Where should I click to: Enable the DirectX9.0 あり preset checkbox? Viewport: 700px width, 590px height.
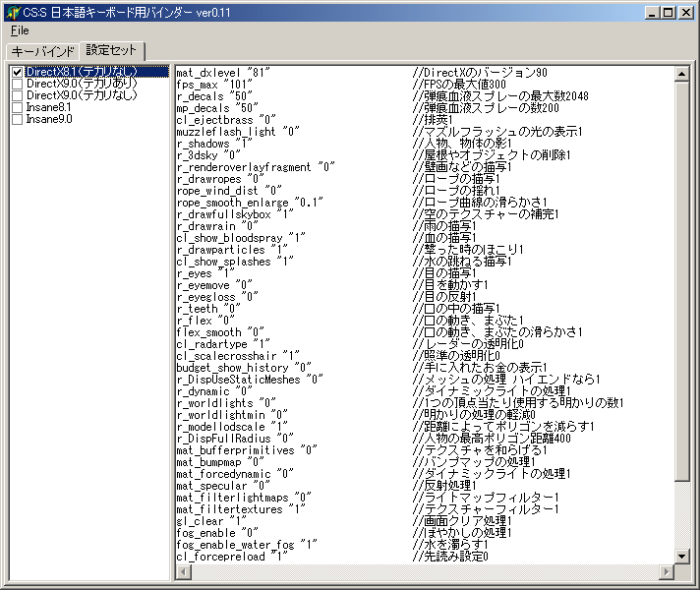17,85
